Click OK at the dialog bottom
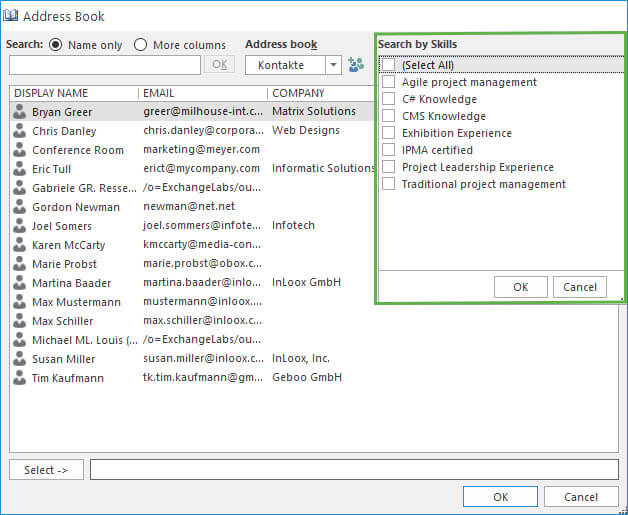This screenshot has width=628, height=515. (x=500, y=497)
